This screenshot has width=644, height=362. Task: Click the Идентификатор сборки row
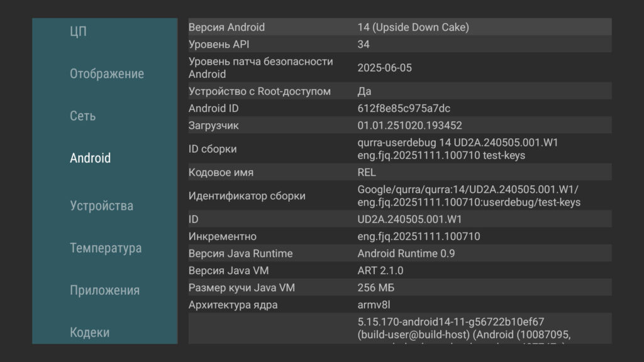pos(399,195)
